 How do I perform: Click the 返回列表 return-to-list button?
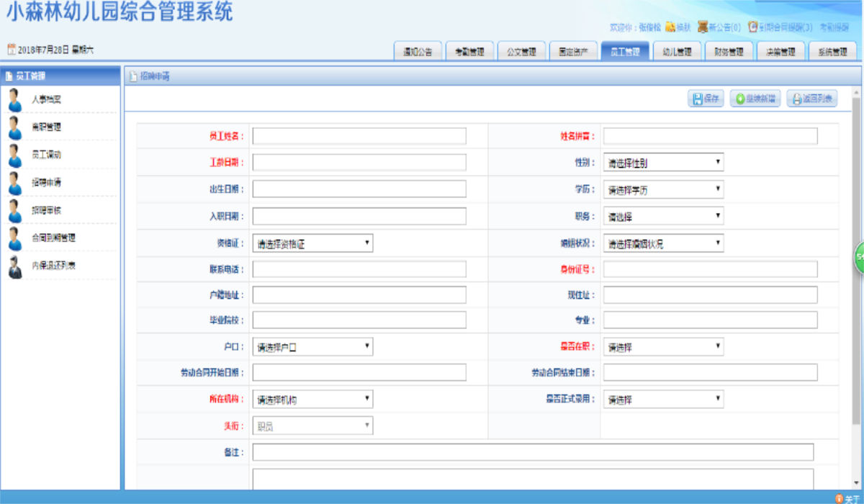click(x=812, y=99)
